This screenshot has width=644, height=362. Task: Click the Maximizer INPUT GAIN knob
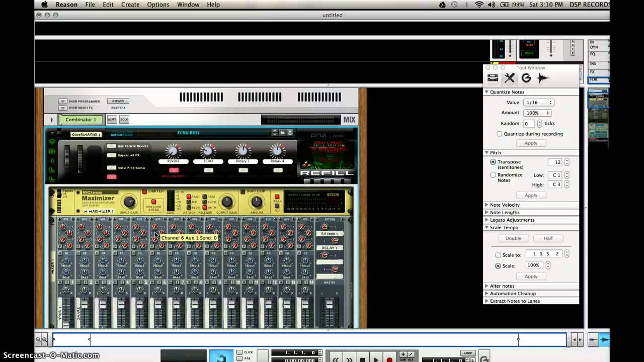tap(129, 202)
